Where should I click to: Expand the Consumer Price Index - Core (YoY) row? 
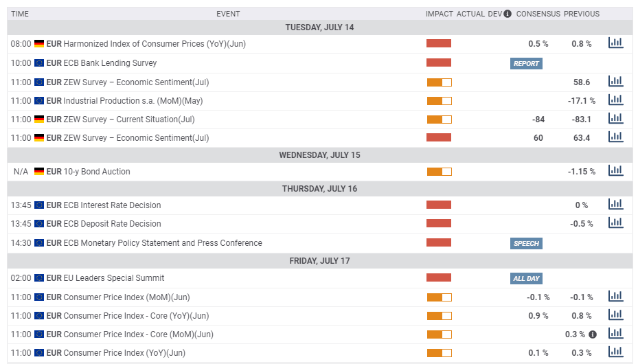pos(136,316)
